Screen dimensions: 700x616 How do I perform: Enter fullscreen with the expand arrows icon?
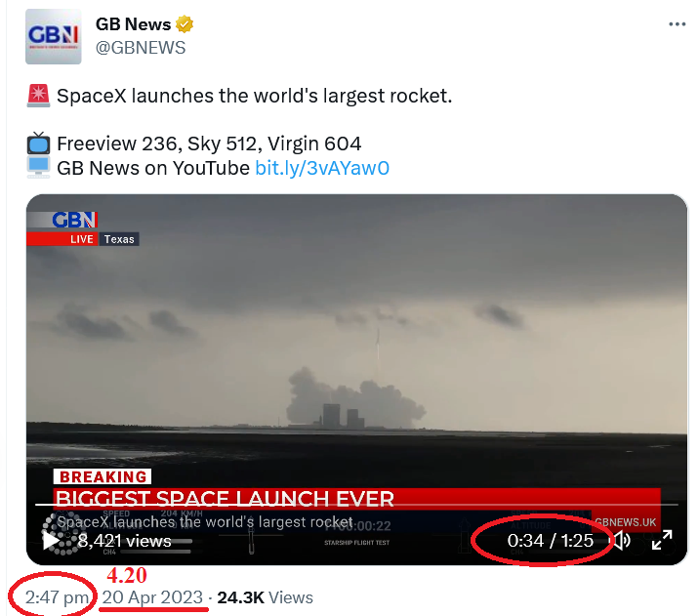(661, 540)
